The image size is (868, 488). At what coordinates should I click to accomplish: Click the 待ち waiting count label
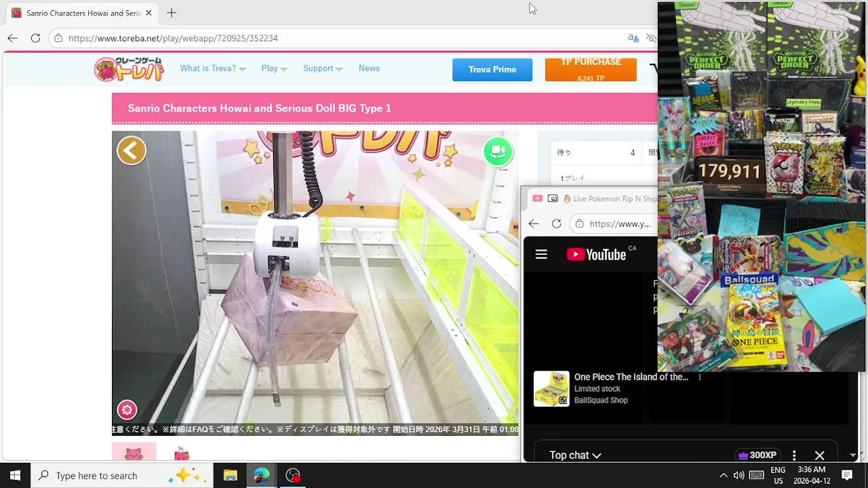(564, 152)
